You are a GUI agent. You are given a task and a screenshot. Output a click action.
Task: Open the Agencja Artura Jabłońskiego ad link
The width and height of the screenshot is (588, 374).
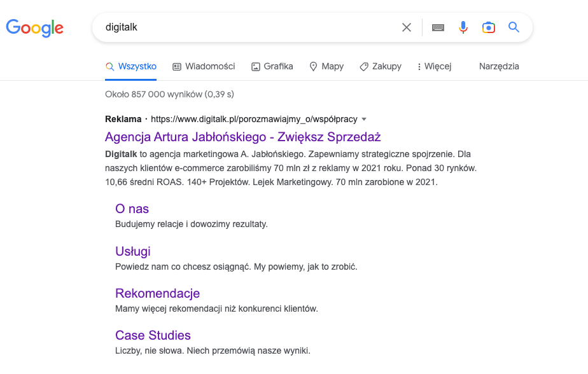pos(242,137)
